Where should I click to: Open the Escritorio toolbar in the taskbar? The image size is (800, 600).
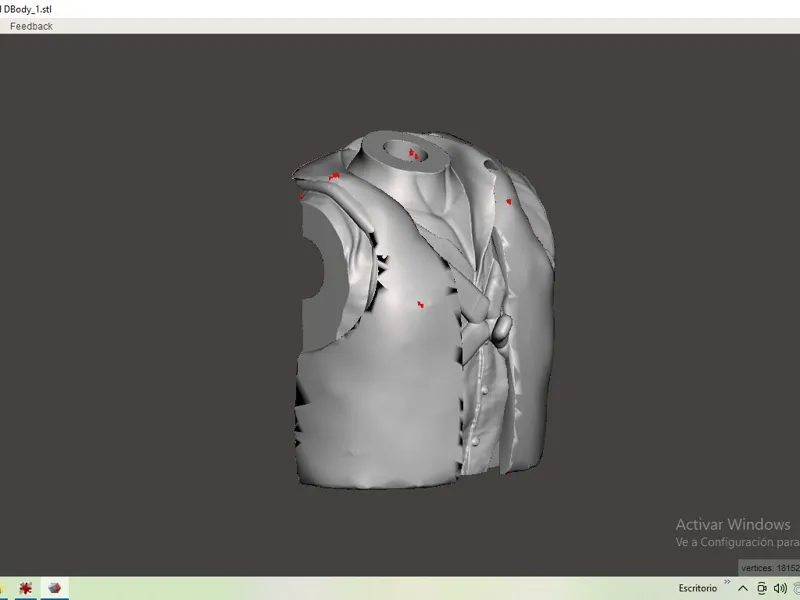(x=697, y=588)
